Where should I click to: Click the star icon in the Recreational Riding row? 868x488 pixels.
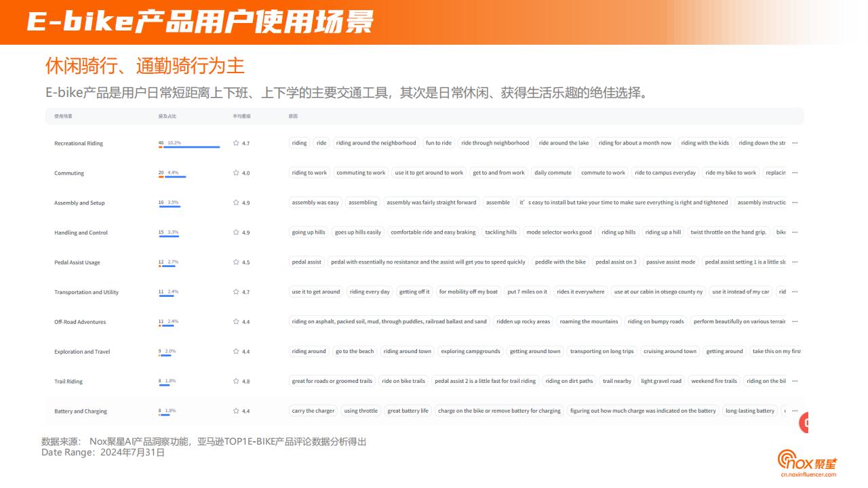(x=236, y=143)
